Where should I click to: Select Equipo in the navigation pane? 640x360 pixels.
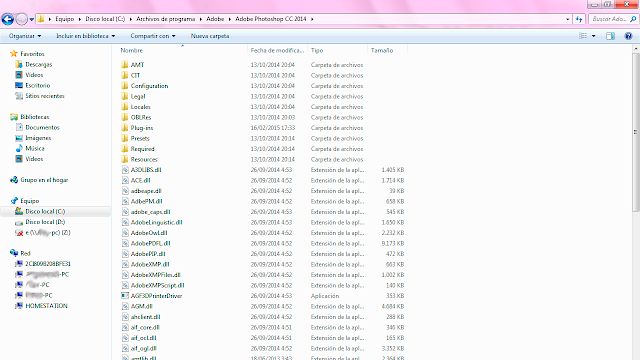29,201
